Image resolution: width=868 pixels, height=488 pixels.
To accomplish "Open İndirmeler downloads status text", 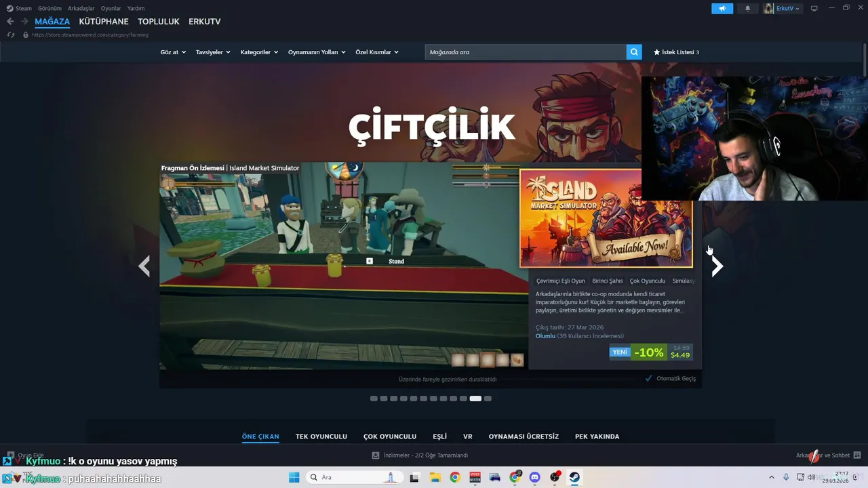I will [425, 455].
